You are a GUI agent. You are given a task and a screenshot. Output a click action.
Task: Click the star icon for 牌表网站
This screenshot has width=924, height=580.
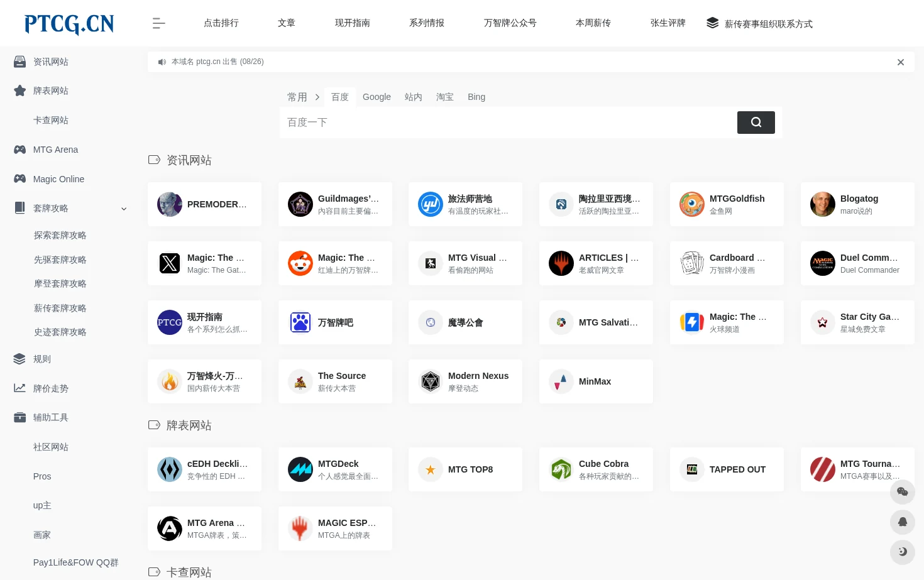pyautogui.click(x=20, y=90)
